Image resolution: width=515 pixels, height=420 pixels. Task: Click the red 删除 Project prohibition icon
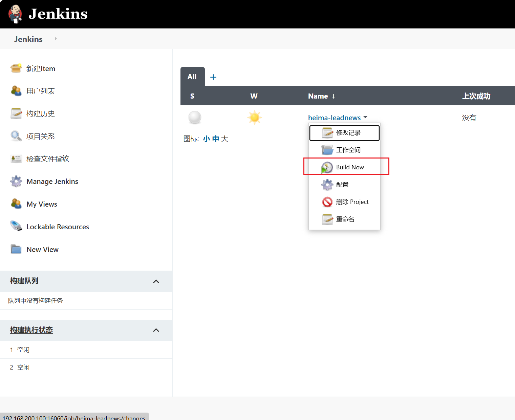click(x=327, y=202)
